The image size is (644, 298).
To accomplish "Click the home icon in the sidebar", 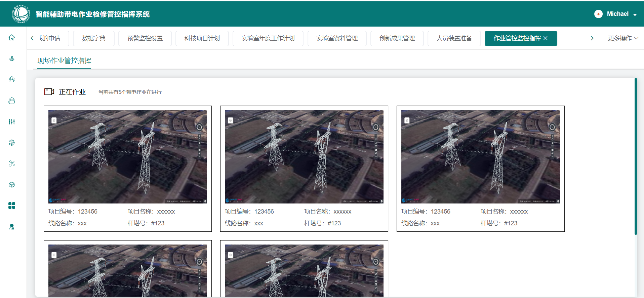I will (x=12, y=38).
